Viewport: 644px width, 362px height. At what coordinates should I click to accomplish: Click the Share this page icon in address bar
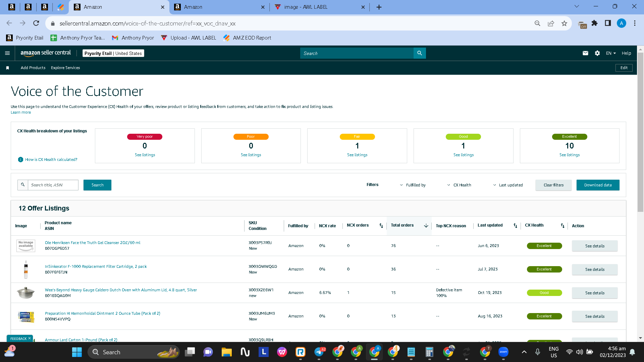[x=551, y=23]
